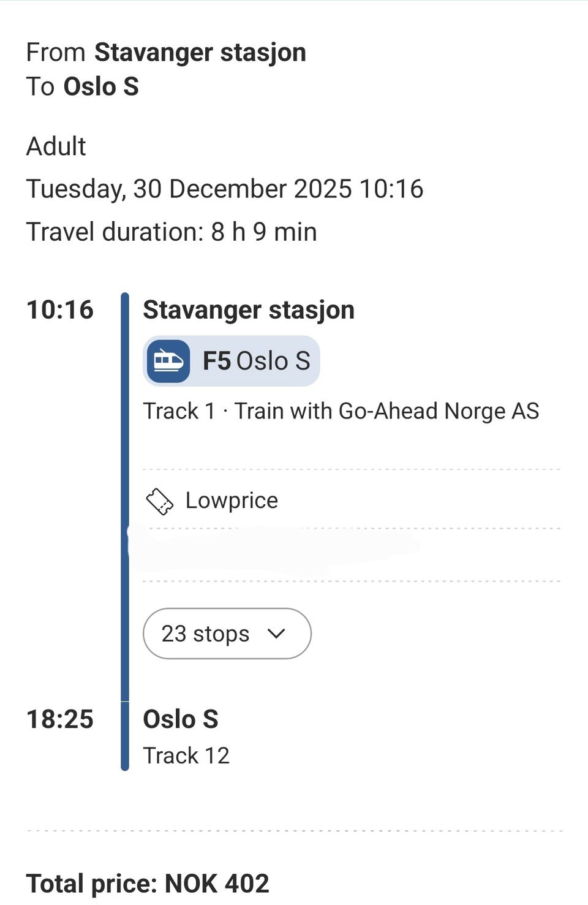Click the Stavanger stasjon departure stop
The image size is (588, 905).
pyautogui.click(x=249, y=310)
